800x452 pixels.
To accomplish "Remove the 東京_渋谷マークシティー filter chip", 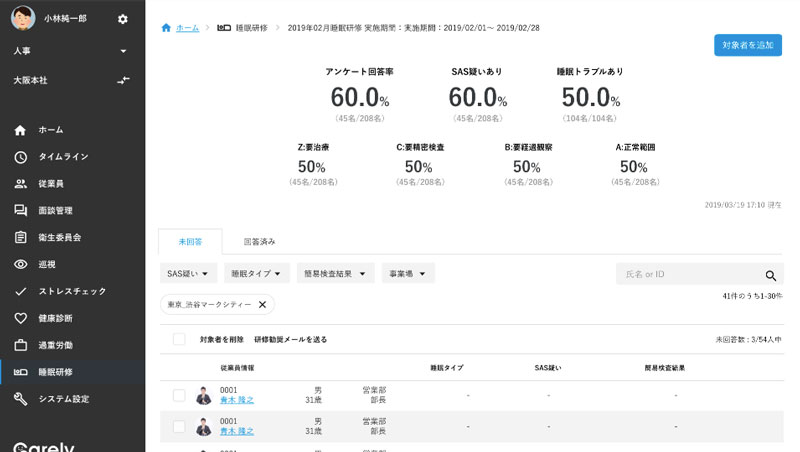I will 262,305.
